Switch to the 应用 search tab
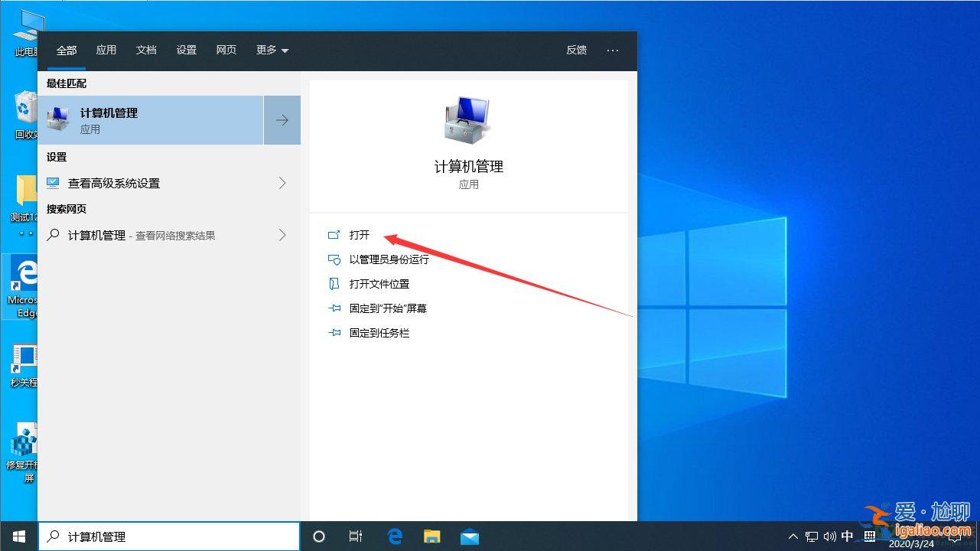 tap(106, 50)
